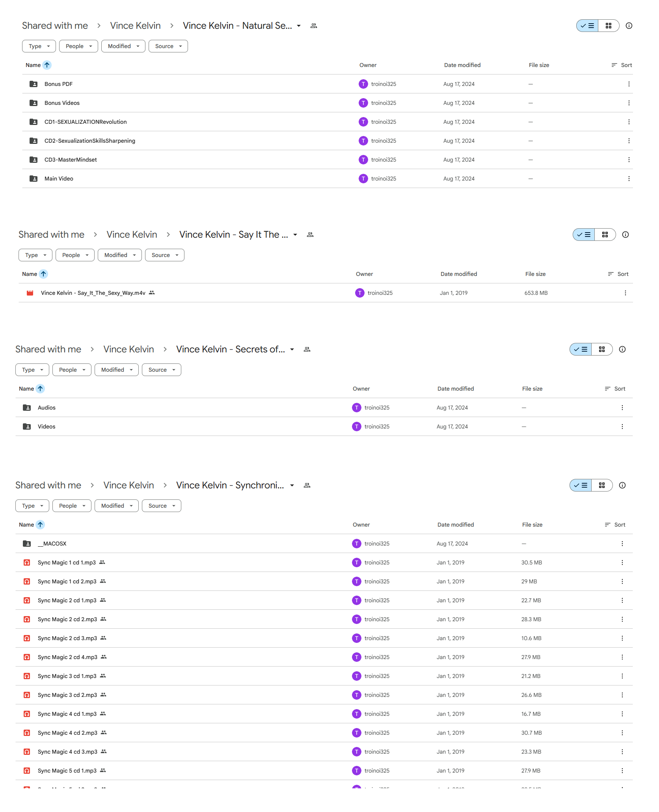Open Source filter in Say It The panel
The width and height of the screenshot is (659, 812).
165,255
